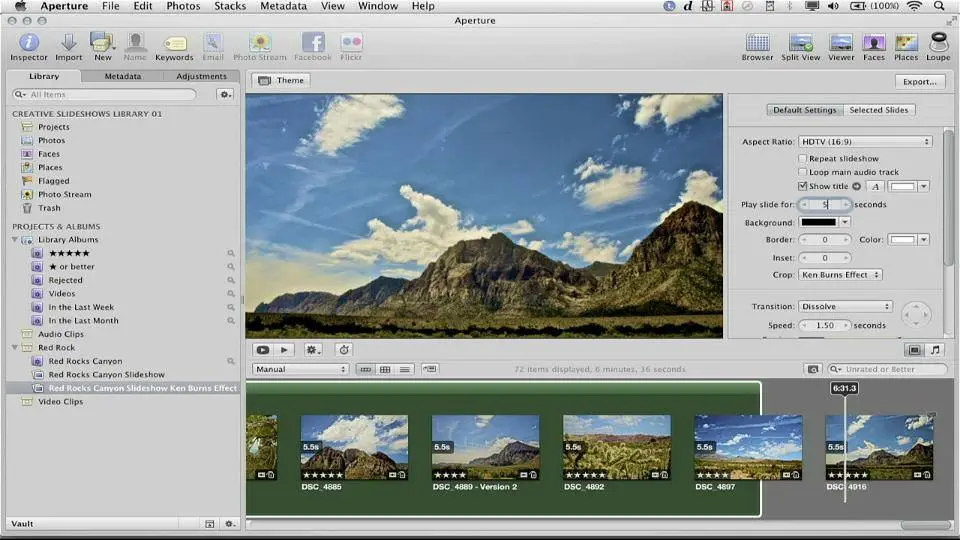Open the Background color dropdown arrow
This screenshot has height=540, width=960.
(x=845, y=222)
